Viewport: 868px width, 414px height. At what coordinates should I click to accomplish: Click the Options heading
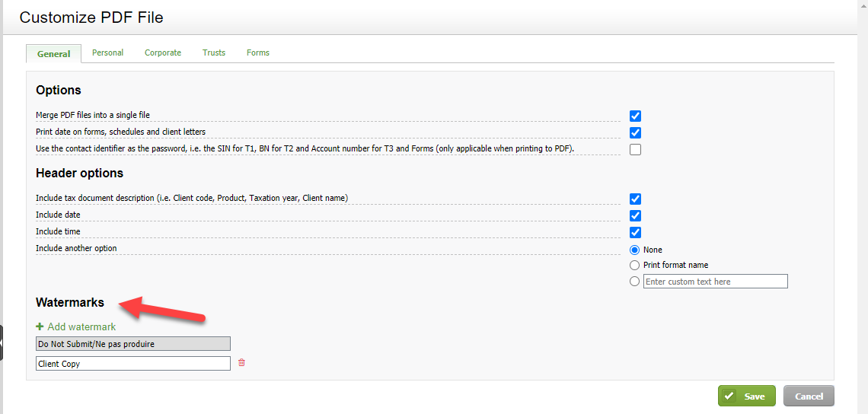(58, 90)
